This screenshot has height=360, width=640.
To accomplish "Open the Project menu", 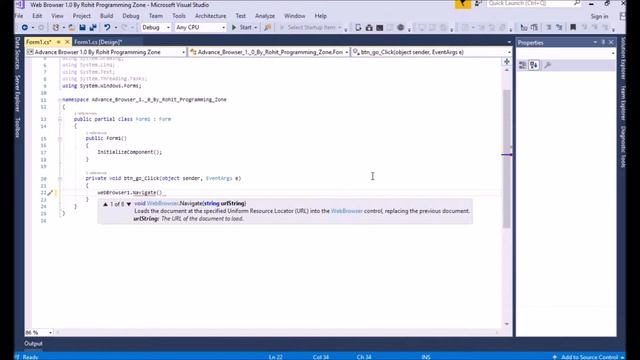I will pyautogui.click(x=82, y=16).
